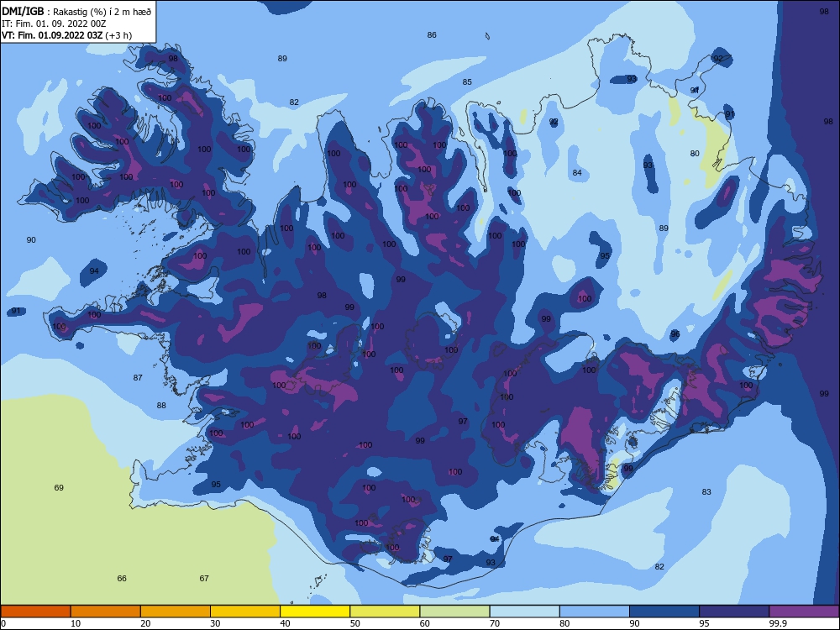840x630 pixels.
Task: Pick the pale yellow 50–60 legend swatch
Action: pyautogui.click(x=386, y=612)
